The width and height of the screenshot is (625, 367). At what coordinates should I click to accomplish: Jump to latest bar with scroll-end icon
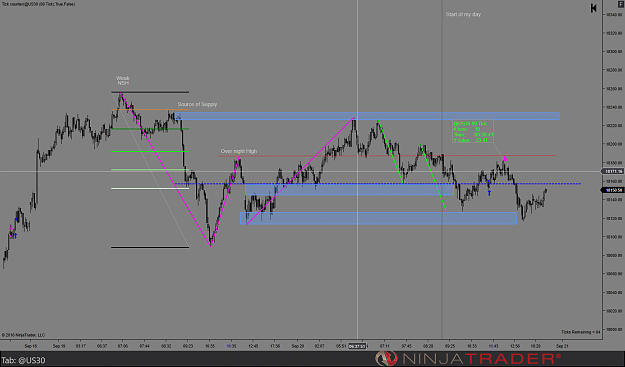(x=594, y=8)
